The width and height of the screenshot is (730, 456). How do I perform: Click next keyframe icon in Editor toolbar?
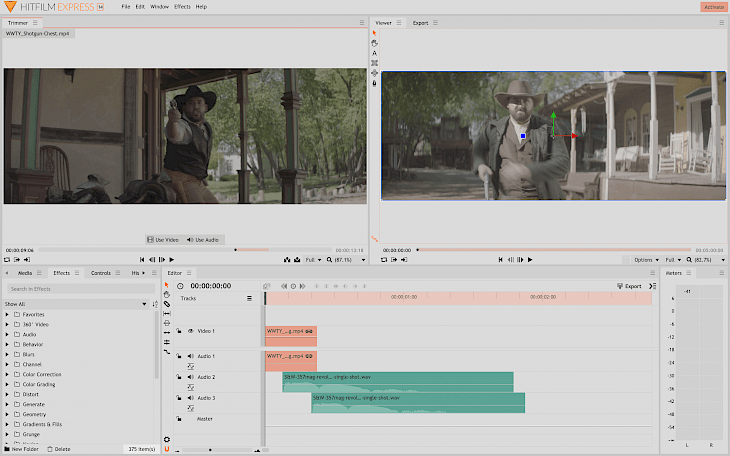coord(303,286)
